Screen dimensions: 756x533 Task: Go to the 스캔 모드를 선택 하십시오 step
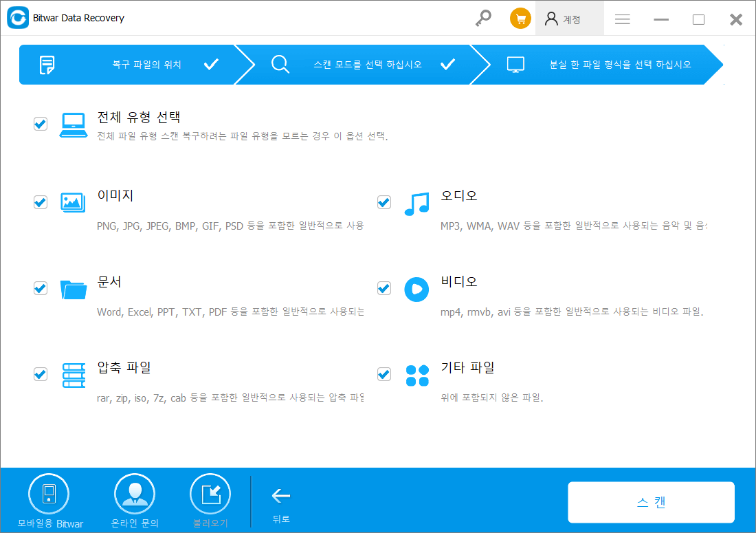[363, 65]
